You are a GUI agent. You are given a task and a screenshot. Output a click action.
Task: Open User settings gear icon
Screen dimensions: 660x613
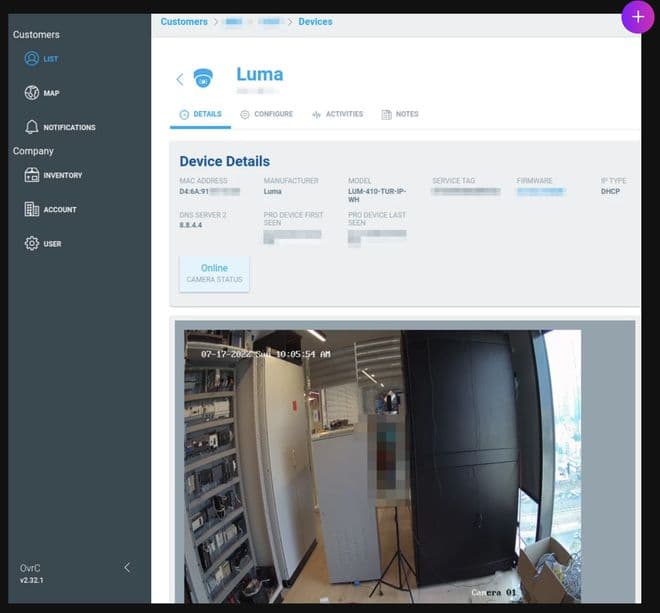pos(32,244)
